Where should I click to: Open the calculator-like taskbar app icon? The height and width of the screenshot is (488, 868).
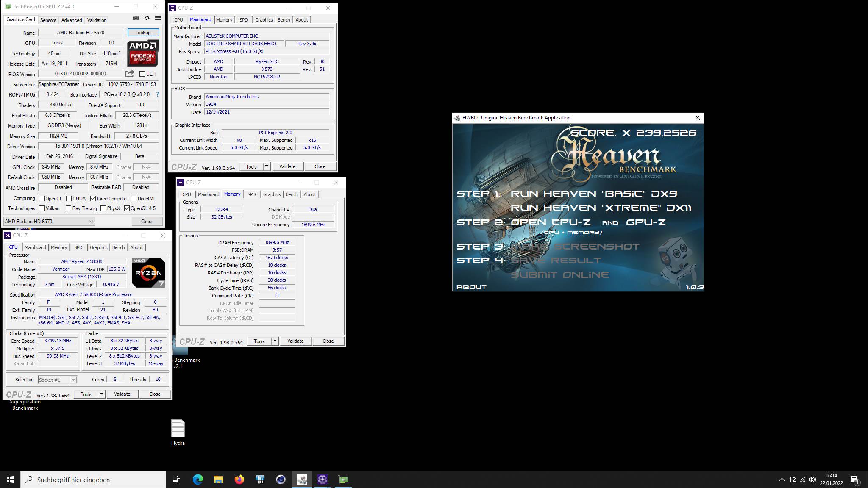coord(260,480)
